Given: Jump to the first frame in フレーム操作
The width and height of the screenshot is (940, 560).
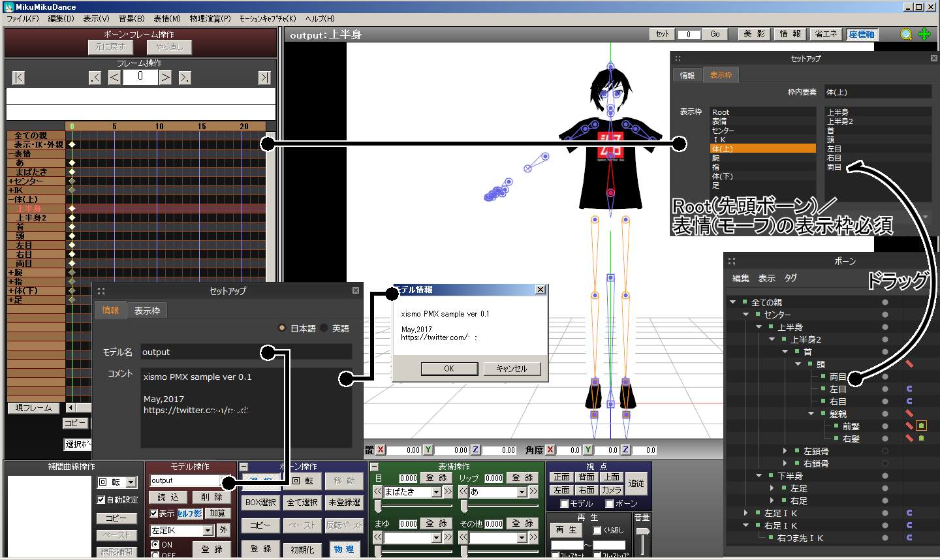Looking at the screenshot, I should tap(18, 78).
